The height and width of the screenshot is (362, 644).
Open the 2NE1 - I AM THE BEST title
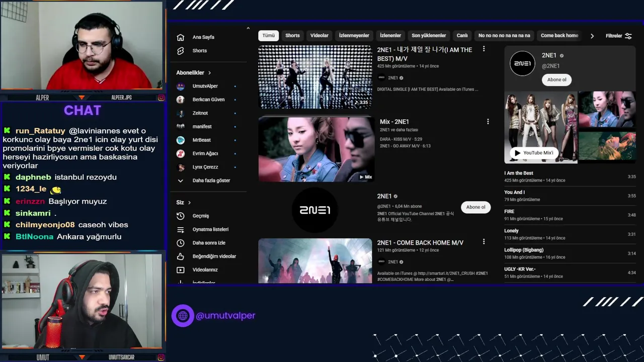(425, 54)
